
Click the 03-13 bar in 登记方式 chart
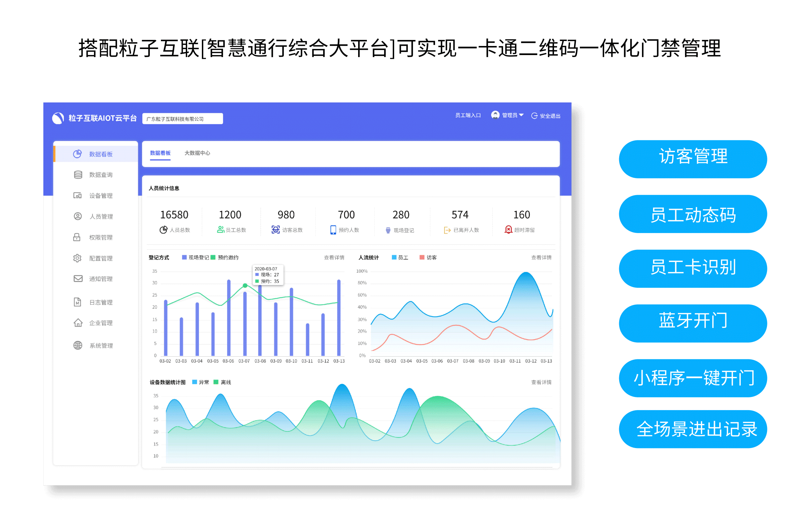339,317
